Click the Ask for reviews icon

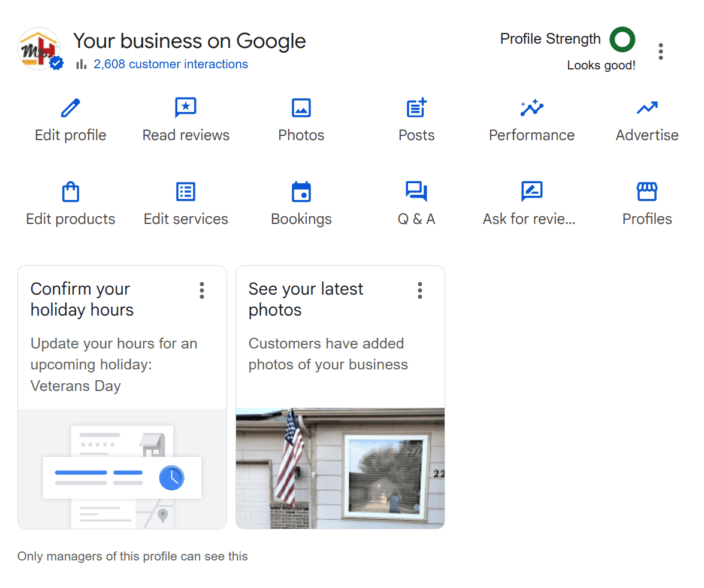[531, 192]
